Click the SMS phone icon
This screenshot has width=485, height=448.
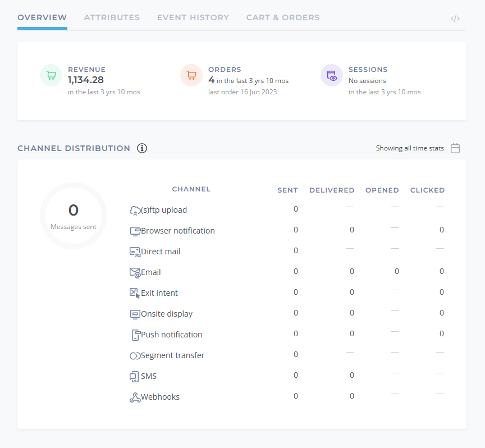point(134,377)
